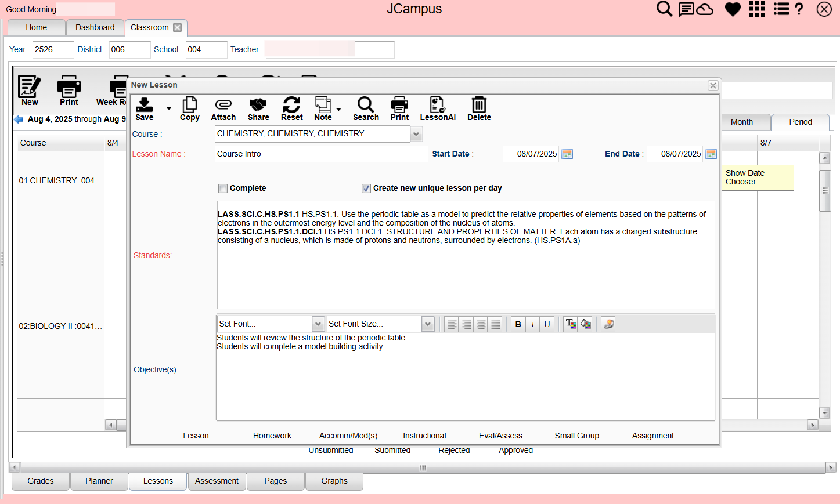
Task: Tick the Complete checkbox
Action: 223,188
